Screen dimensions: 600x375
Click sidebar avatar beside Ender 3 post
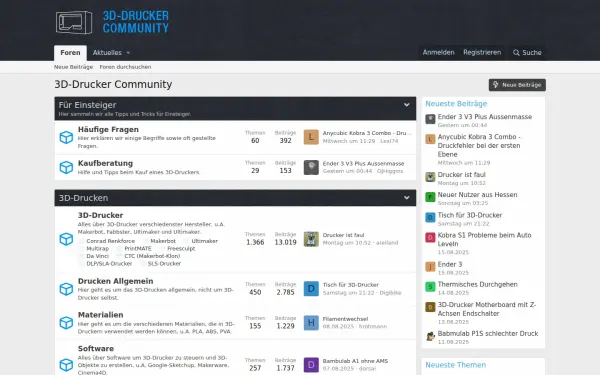coord(430,266)
